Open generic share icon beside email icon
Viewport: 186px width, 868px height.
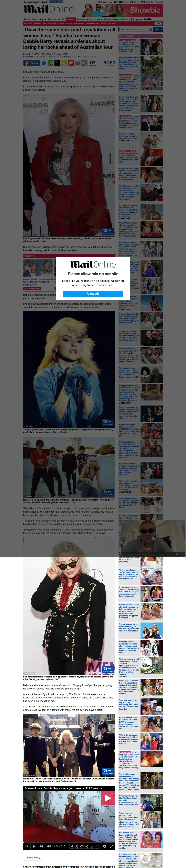point(84,63)
